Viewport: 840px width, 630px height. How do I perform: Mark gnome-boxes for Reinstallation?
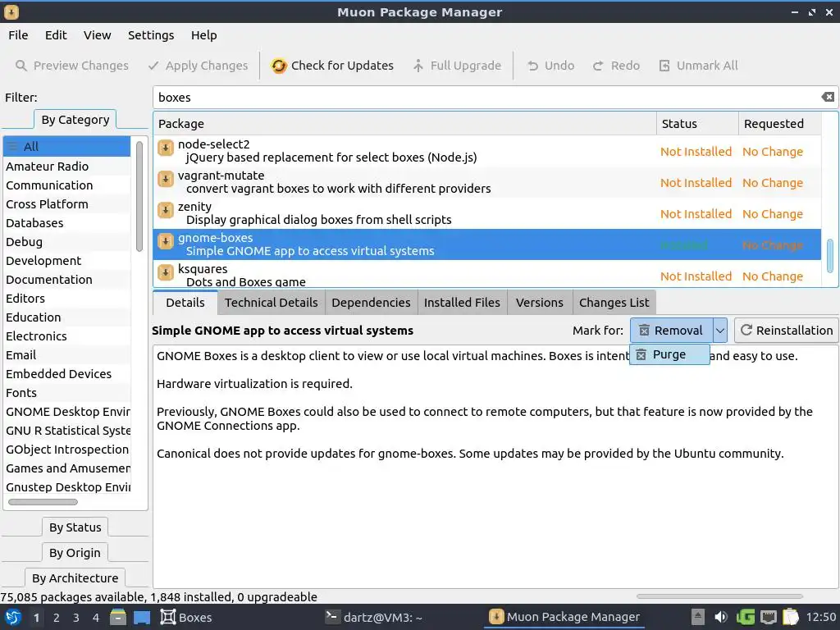coord(786,331)
